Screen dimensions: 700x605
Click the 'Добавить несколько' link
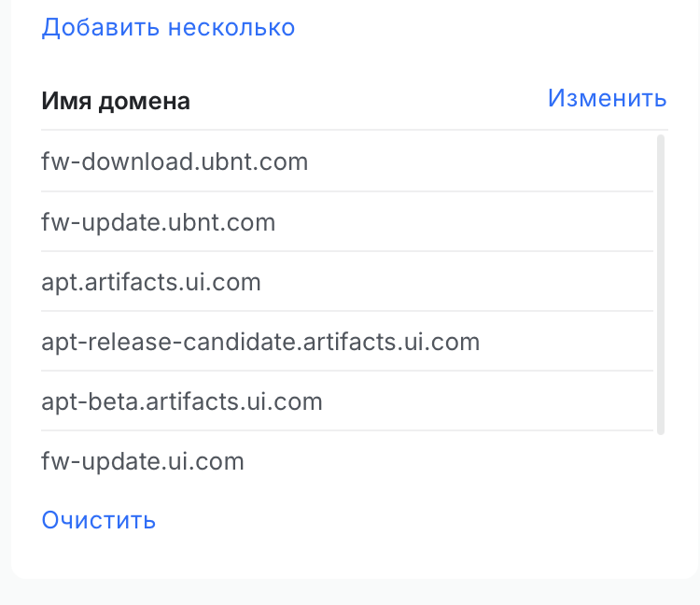[x=168, y=27]
